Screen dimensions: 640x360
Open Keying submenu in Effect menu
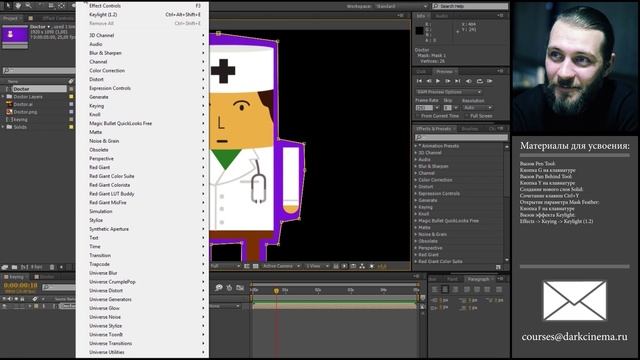tap(142, 106)
